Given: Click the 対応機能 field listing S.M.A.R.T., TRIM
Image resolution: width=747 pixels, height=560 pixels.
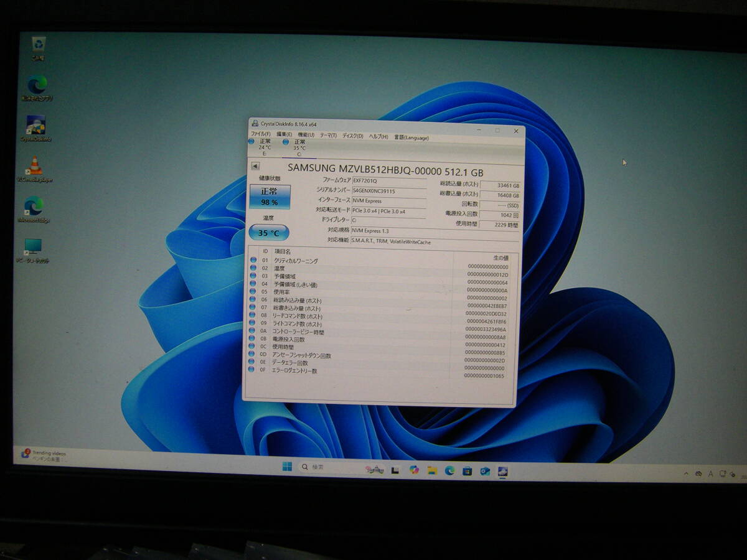Looking at the screenshot, I should 434,241.
